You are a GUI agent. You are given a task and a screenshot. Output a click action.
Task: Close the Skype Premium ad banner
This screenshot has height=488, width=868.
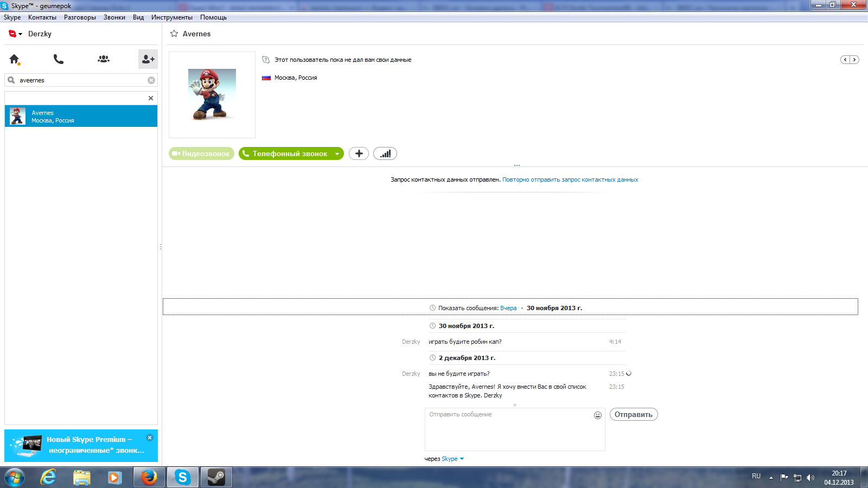pyautogui.click(x=150, y=438)
